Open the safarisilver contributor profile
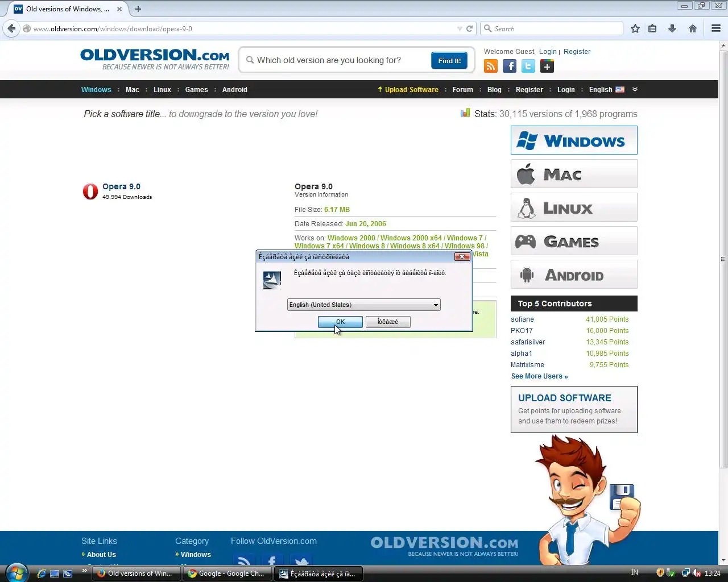Viewport: 728px width, 582px height. pos(528,342)
